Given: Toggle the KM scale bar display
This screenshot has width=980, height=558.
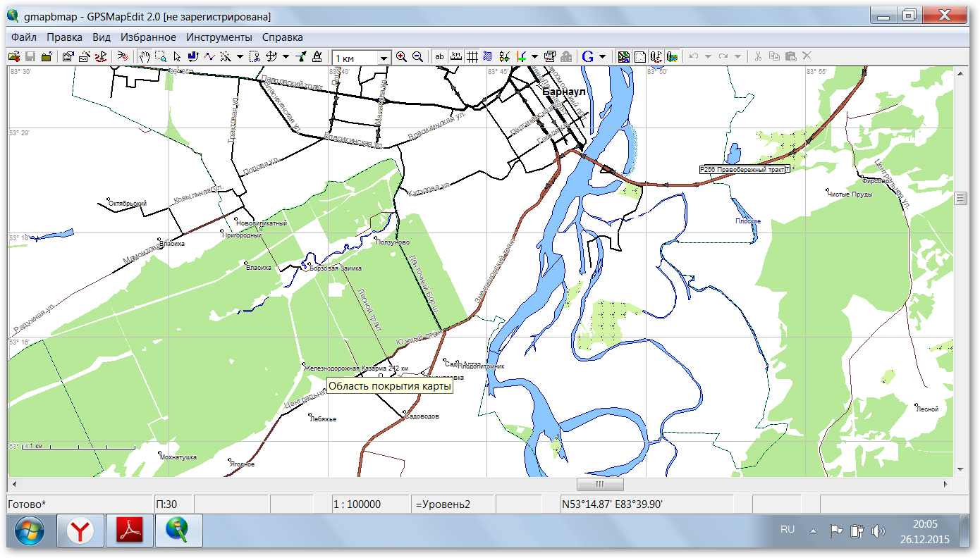Looking at the screenshot, I should coord(456,56).
